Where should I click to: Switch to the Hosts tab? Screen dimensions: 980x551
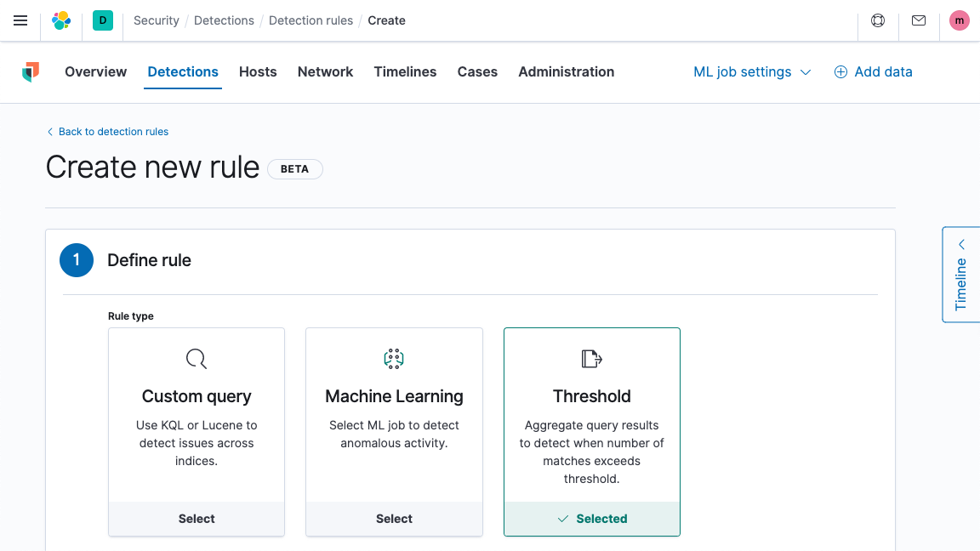(258, 71)
